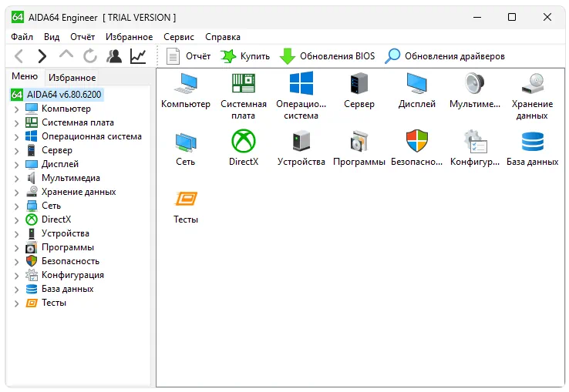Expand the Сеть tree node
The image size is (569, 392).
coord(16,206)
